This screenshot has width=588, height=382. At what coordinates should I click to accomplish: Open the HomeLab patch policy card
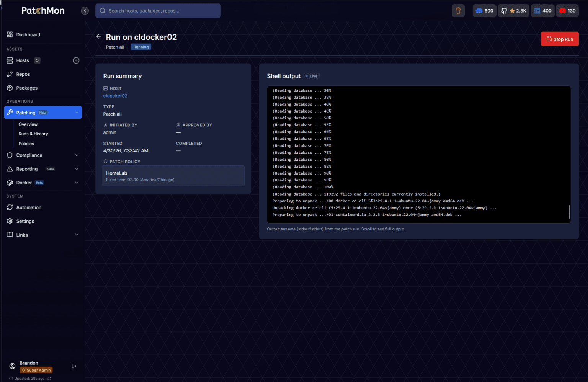click(173, 176)
